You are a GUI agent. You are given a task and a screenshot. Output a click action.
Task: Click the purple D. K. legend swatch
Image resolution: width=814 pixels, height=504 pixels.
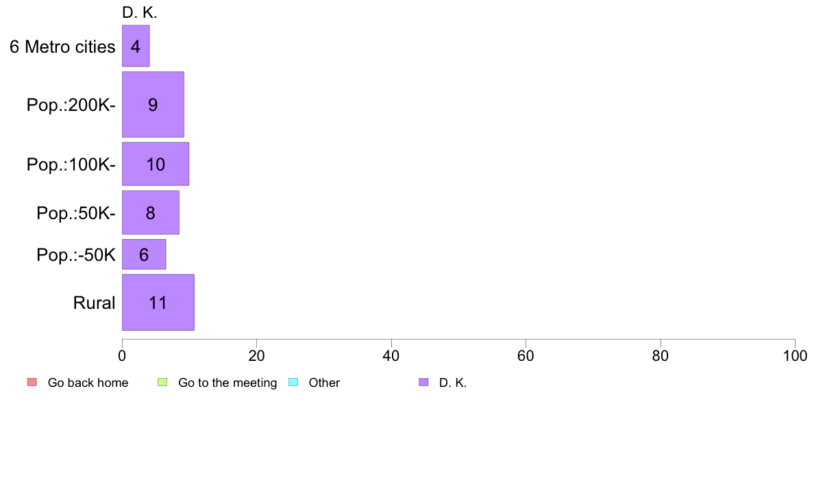423,383
